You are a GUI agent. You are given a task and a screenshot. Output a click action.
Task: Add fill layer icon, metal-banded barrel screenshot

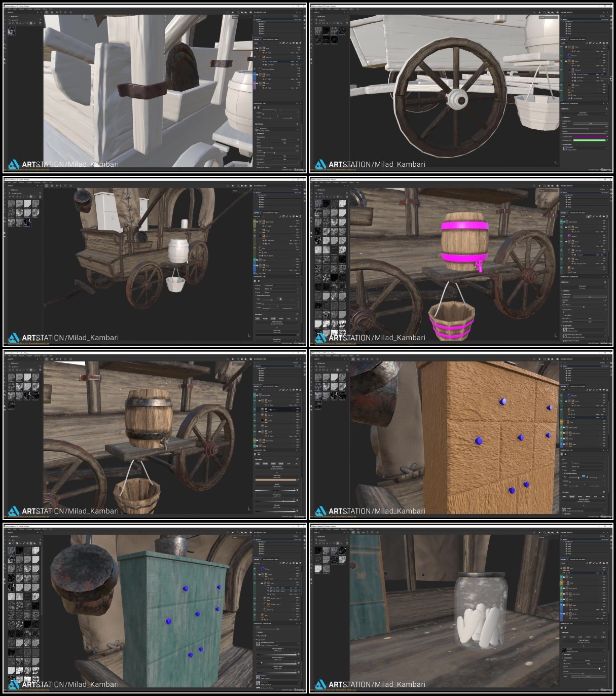click(x=290, y=390)
